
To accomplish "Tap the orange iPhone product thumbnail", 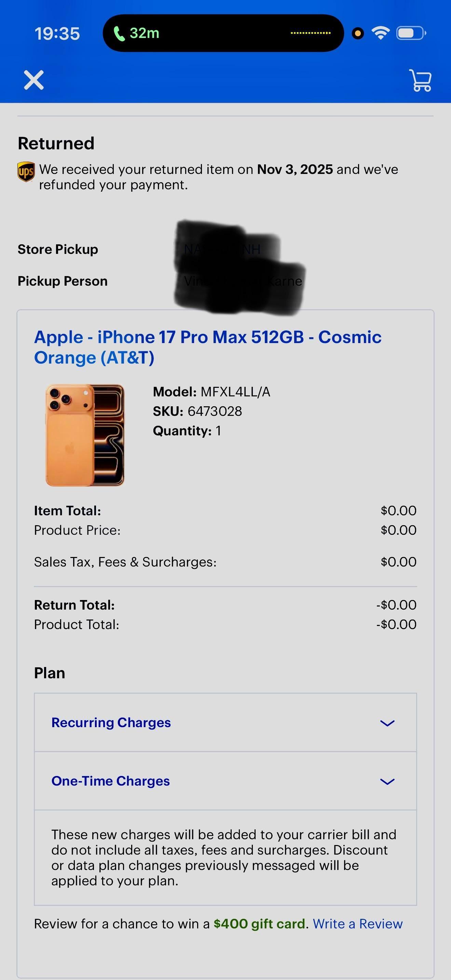I will click(85, 435).
